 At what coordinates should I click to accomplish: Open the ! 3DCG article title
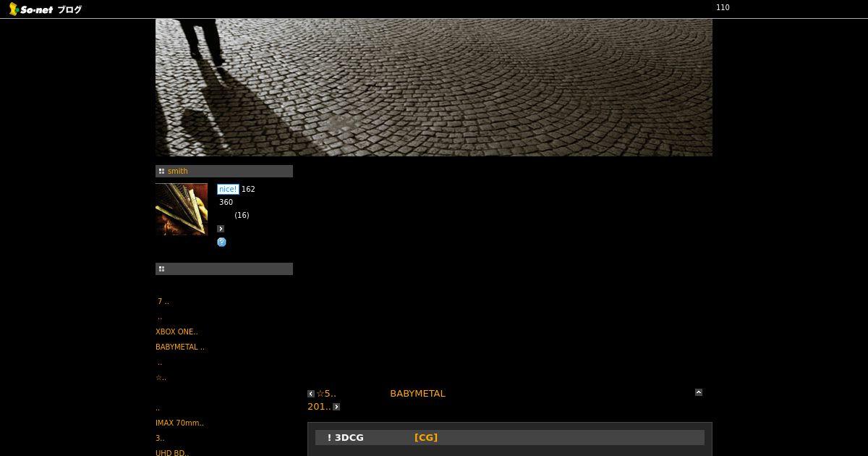pyautogui.click(x=346, y=437)
